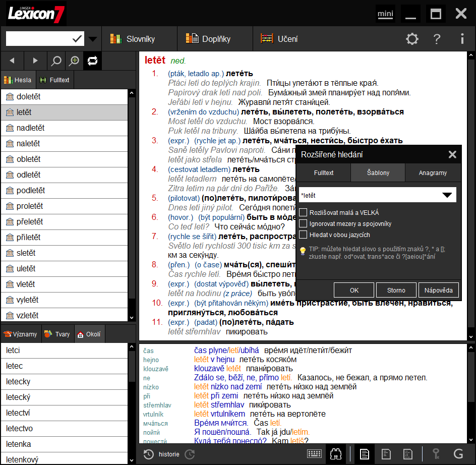The width and height of the screenshot is (476, 465).
Task: Enable Ignorovat mezery a spojovníky checkbox
Action: pyautogui.click(x=303, y=223)
